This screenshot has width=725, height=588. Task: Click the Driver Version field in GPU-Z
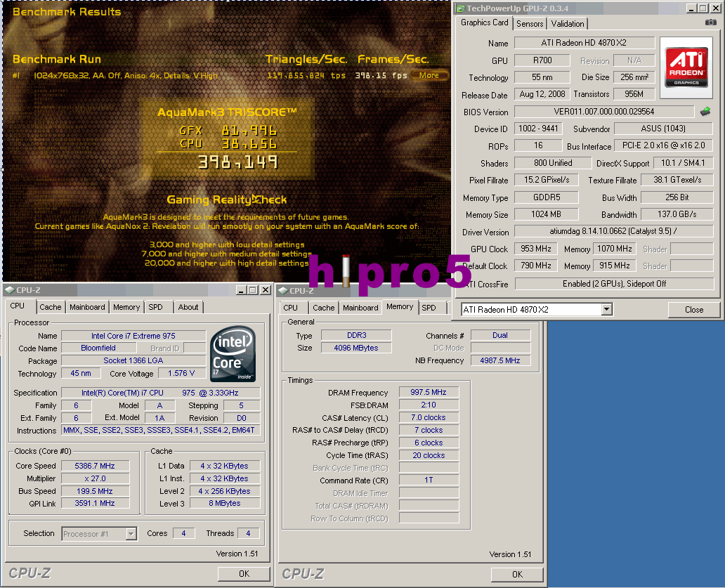click(x=613, y=230)
